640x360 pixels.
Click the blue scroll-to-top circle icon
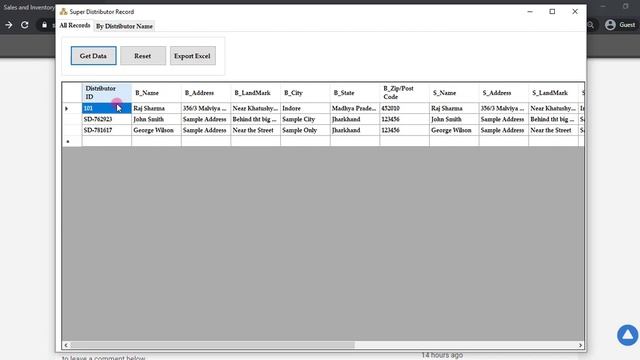(628, 335)
